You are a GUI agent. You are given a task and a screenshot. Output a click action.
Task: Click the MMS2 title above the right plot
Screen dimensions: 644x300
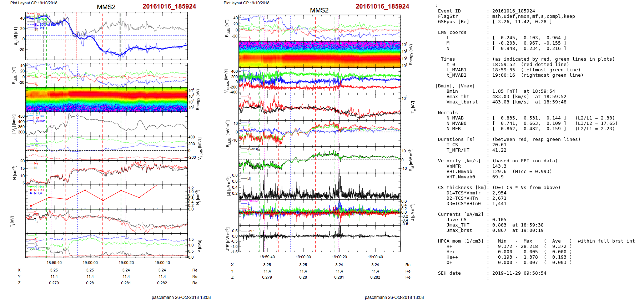pyautogui.click(x=319, y=10)
